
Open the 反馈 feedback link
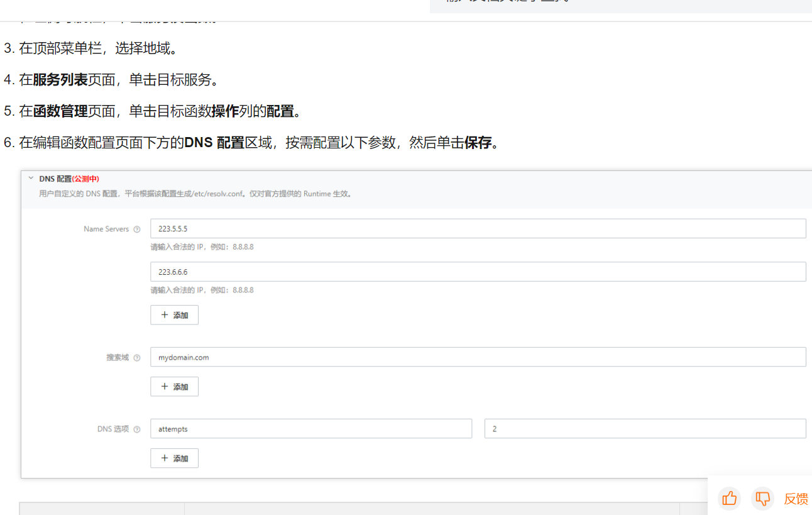click(x=796, y=499)
